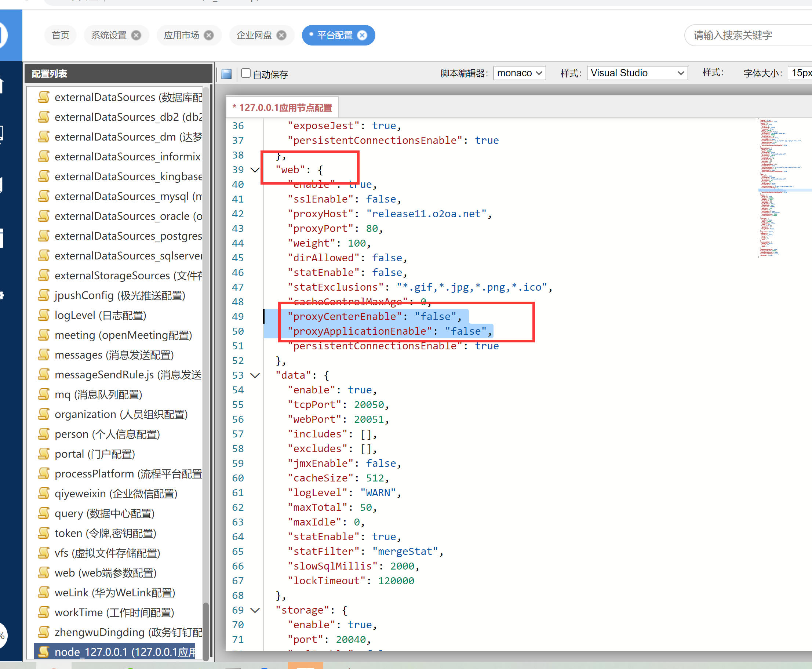Open the Visual Studio style dropdown
Image resolution: width=812 pixels, height=669 pixels.
point(637,73)
